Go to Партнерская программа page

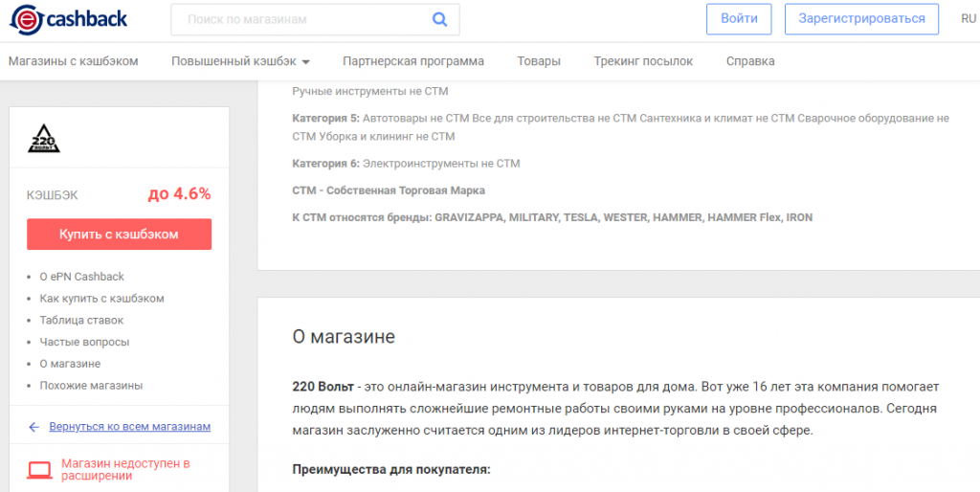(413, 61)
